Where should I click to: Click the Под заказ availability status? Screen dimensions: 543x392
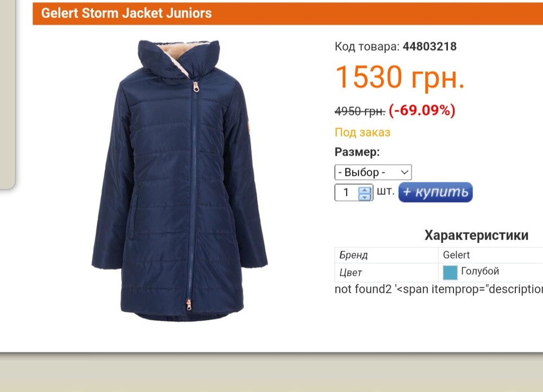[x=362, y=132]
